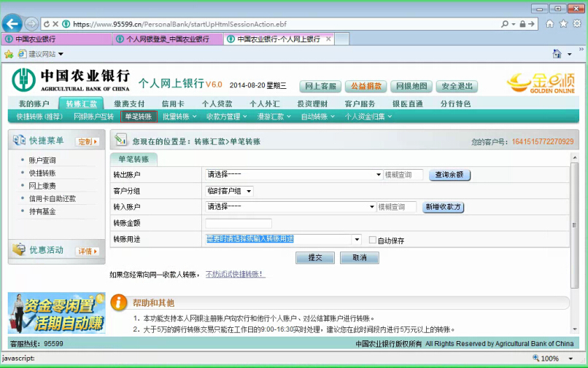The width and height of the screenshot is (588, 368).
Task: Open a new blank browser tab
Action: (341, 39)
